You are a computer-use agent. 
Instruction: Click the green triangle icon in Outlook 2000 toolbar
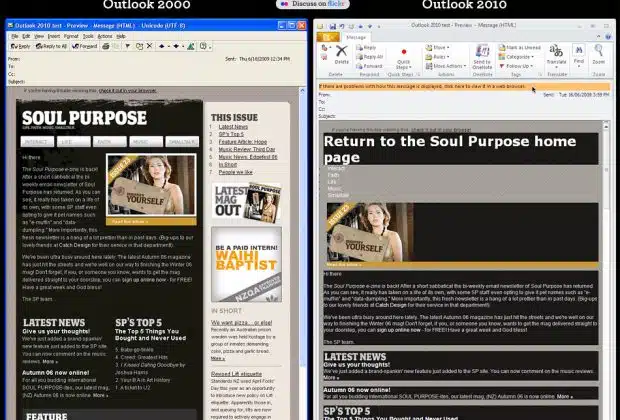[x=191, y=46]
